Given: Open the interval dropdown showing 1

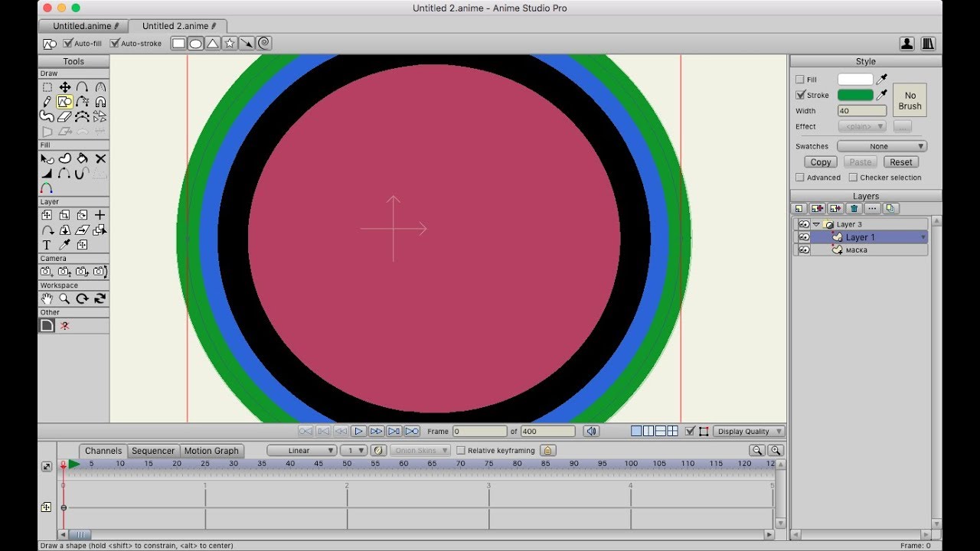Looking at the screenshot, I should coord(354,451).
